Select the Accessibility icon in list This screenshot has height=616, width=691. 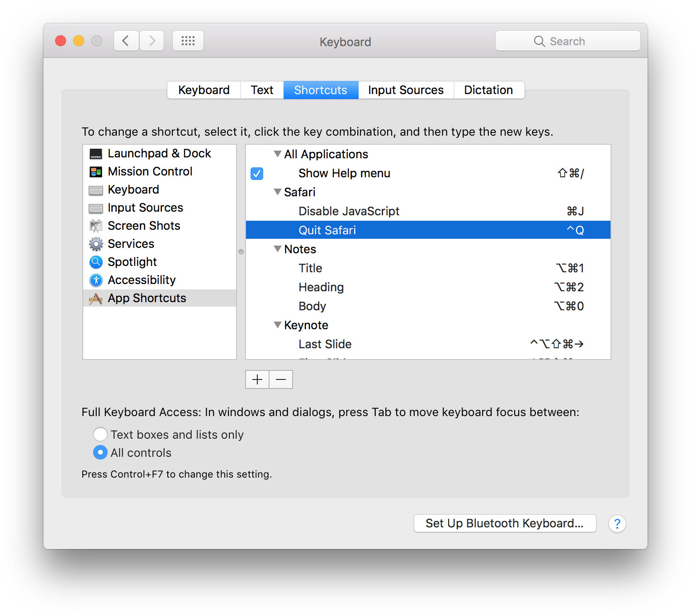96,280
